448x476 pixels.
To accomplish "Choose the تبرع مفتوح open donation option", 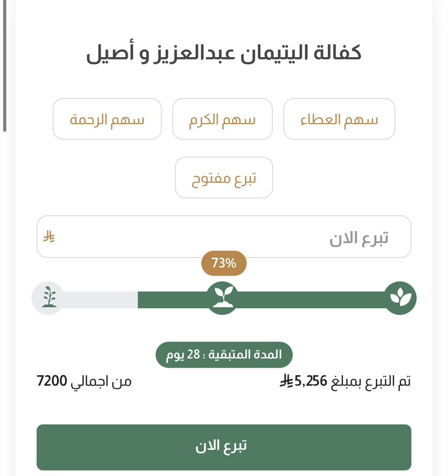I will pyautogui.click(x=224, y=178).
